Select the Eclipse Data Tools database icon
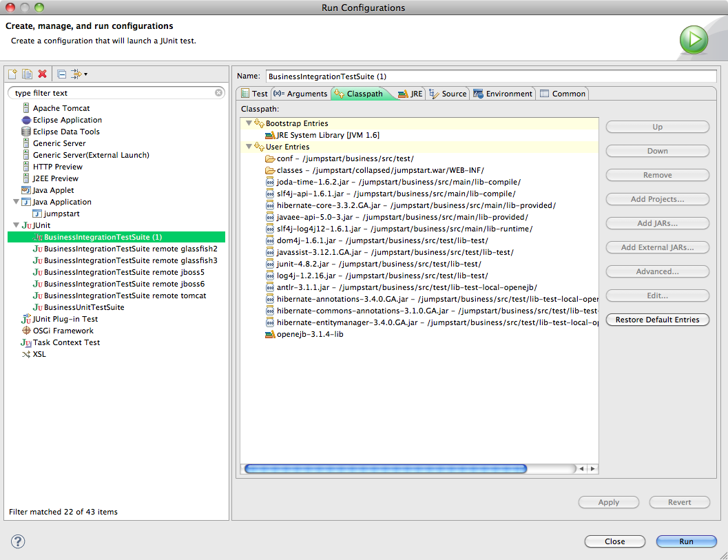 click(x=26, y=132)
